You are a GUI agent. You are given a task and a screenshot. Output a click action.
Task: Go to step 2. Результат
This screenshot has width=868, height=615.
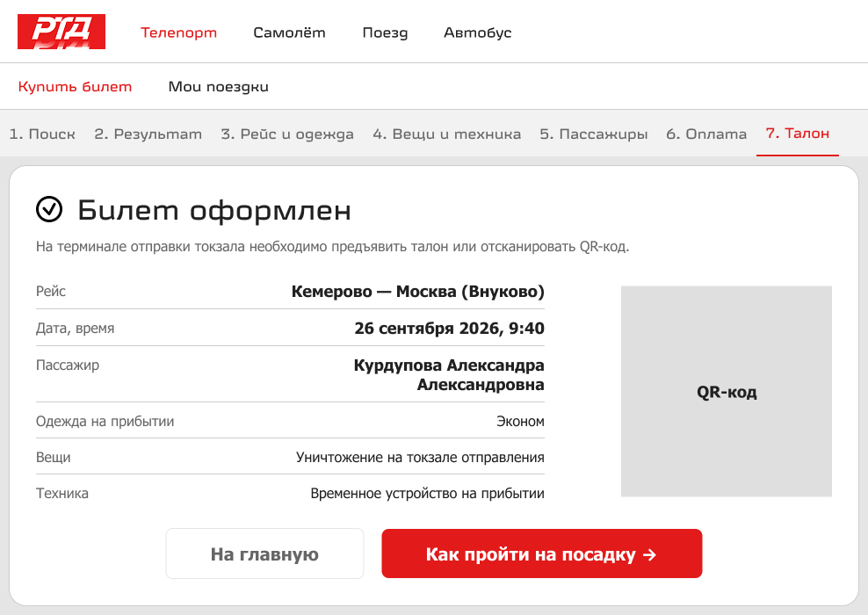click(x=148, y=134)
